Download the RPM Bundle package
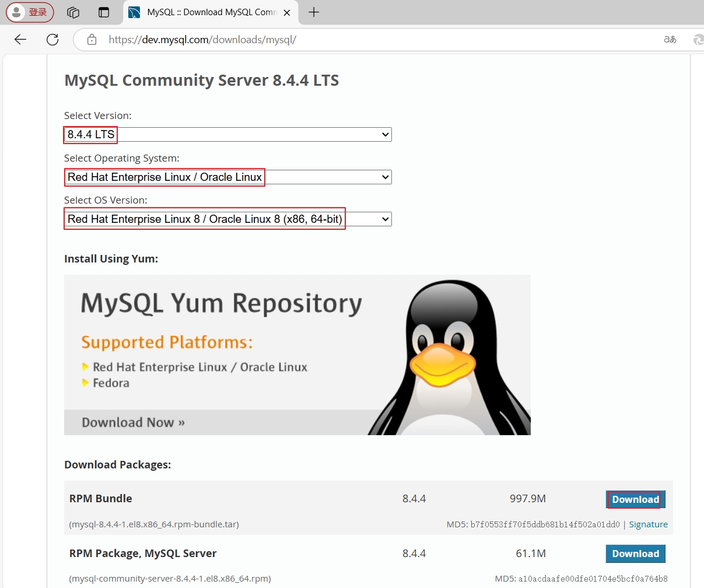 [x=636, y=499]
